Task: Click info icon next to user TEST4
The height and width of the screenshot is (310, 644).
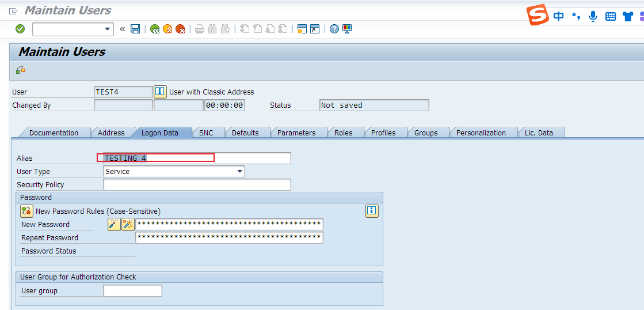Action: (160, 92)
